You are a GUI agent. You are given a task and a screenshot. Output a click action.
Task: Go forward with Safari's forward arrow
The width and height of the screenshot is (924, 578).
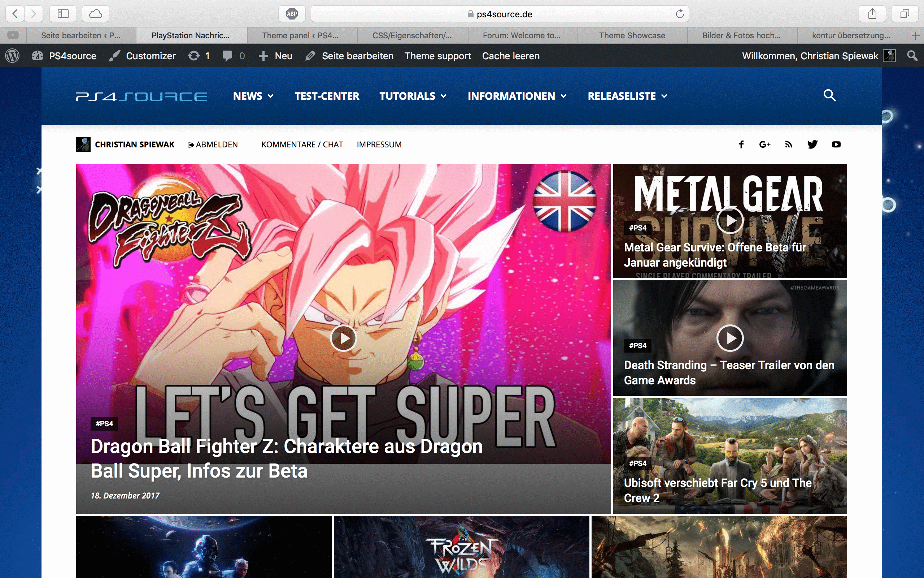coord(34,14)
